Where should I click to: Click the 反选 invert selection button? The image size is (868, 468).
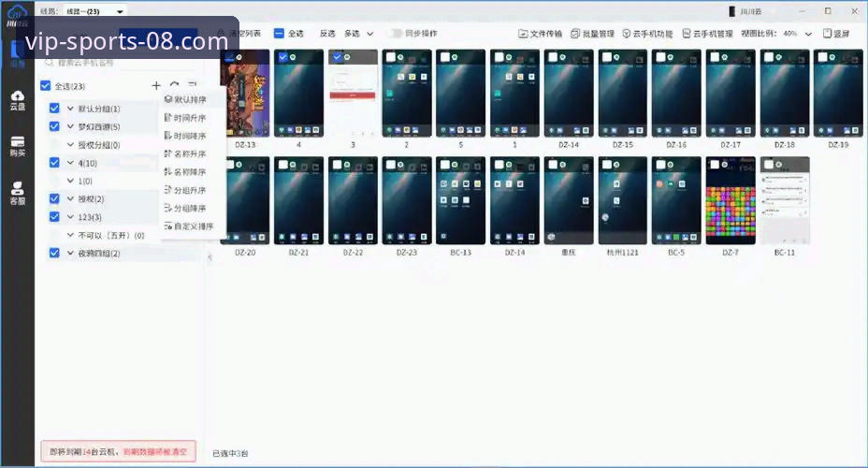pos(327,34)
